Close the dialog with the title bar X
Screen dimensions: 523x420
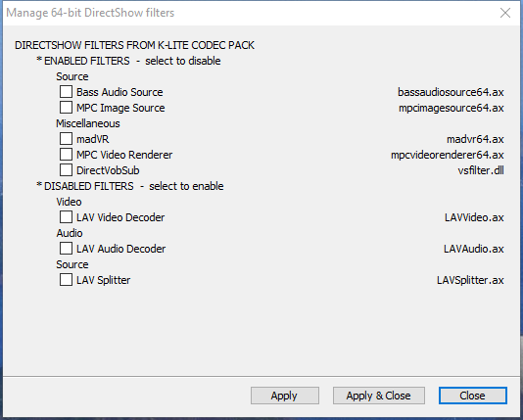(505, 13)
